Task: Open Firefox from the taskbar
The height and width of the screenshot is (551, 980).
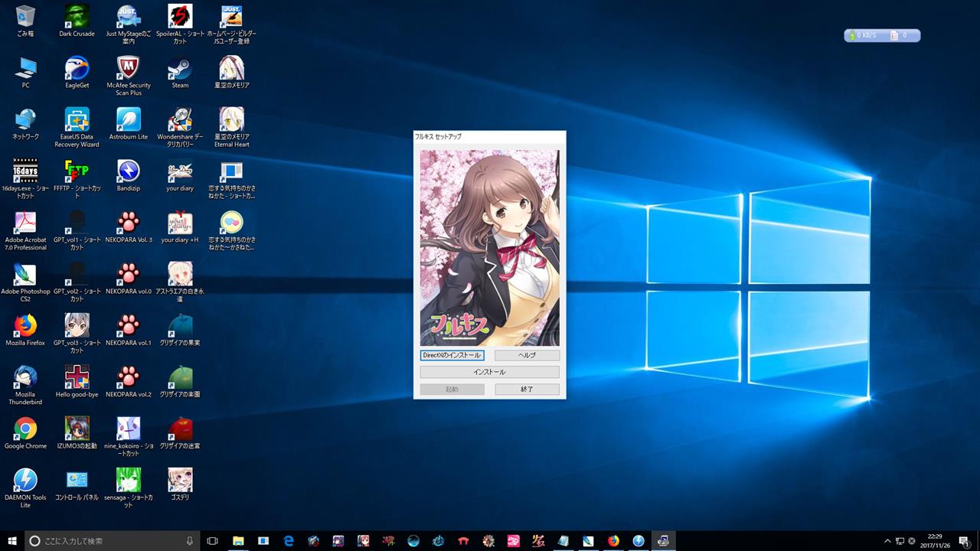Action: pos(613,540)
